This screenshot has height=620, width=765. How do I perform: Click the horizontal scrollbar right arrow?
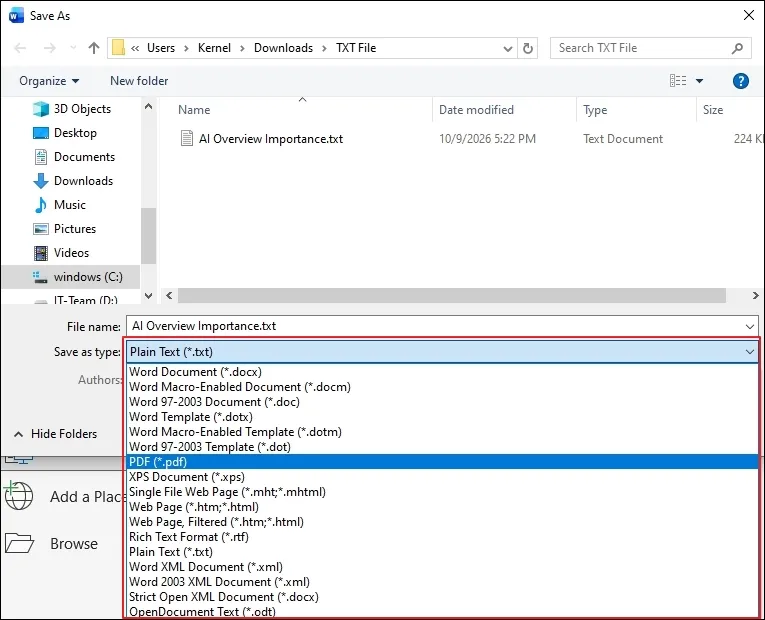[755, 296]
